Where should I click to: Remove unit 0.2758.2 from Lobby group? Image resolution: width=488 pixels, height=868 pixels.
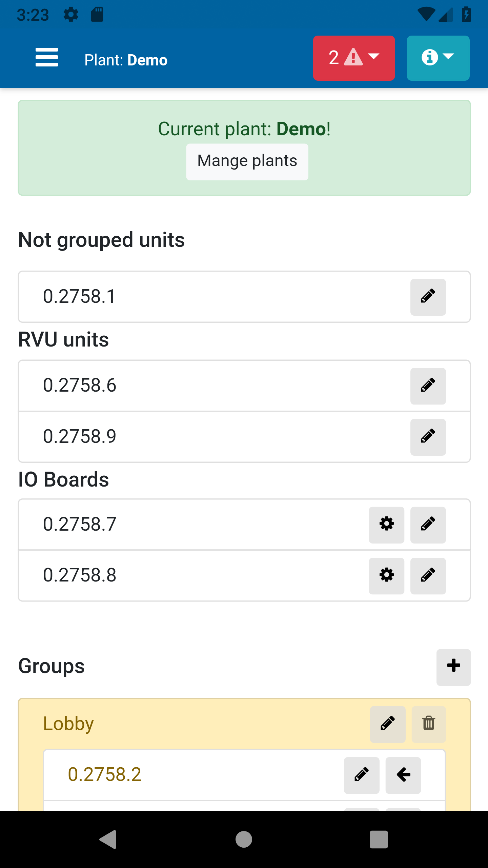[x=403, y=775]
